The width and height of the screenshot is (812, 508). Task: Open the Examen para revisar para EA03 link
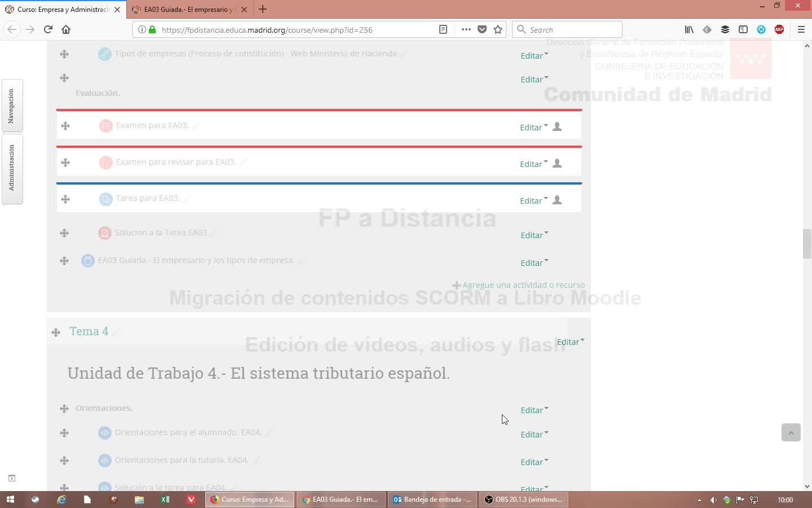(176, 162)
